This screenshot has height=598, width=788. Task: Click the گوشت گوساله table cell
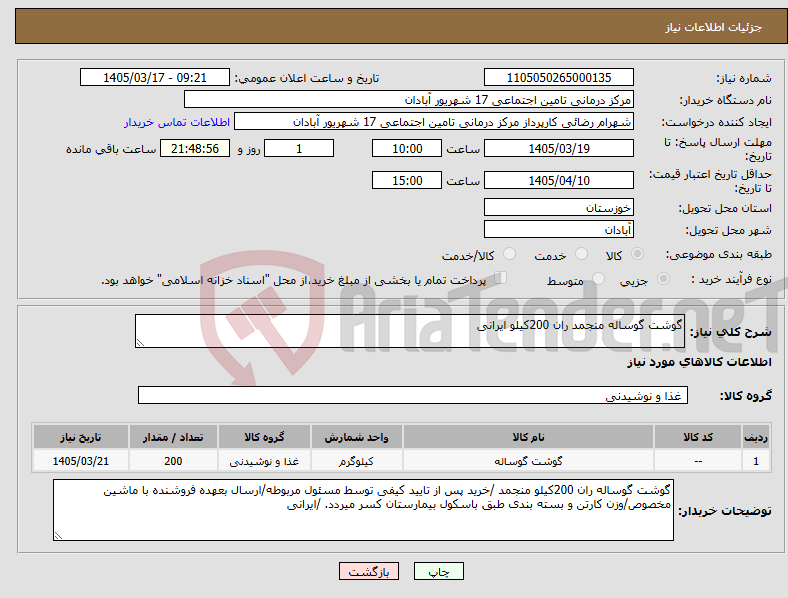coord(528,461)
